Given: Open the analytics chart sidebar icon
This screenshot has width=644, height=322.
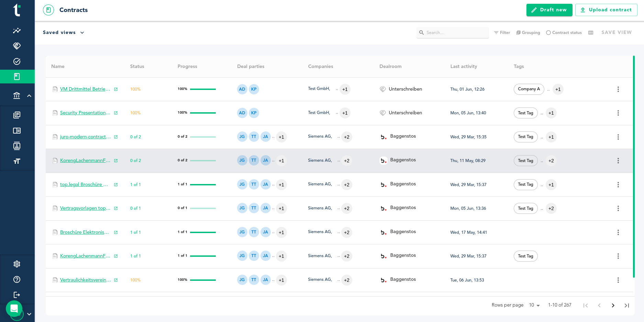Looking at the screenshot, I should 17,31.
